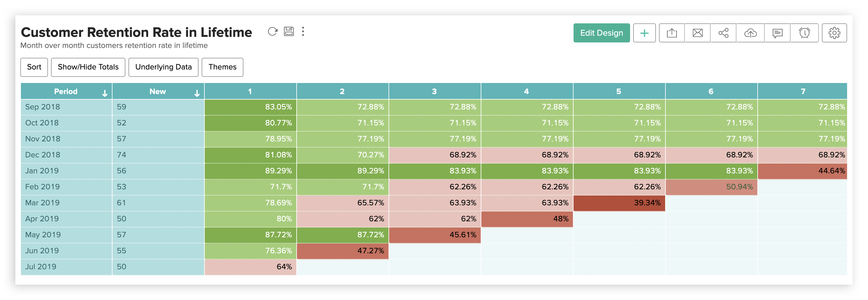868x300 pixels.
Task: Open the settings gear icon
Action: pyautogui.click(x=834, y=33)
